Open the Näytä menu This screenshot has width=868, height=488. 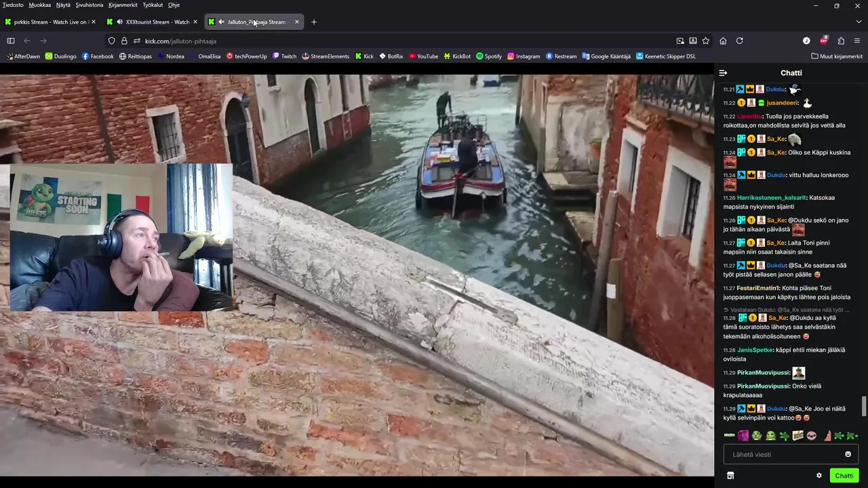click(63, 5)
